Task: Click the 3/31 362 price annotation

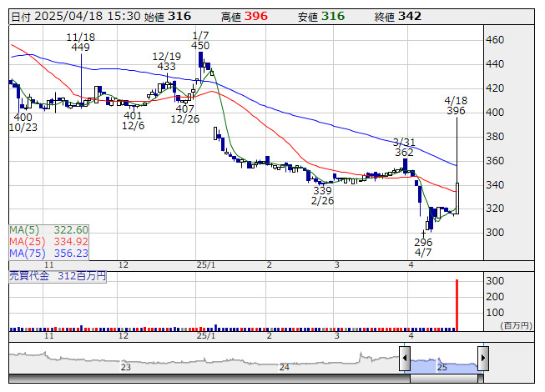Action: click(x=404, y=148)
